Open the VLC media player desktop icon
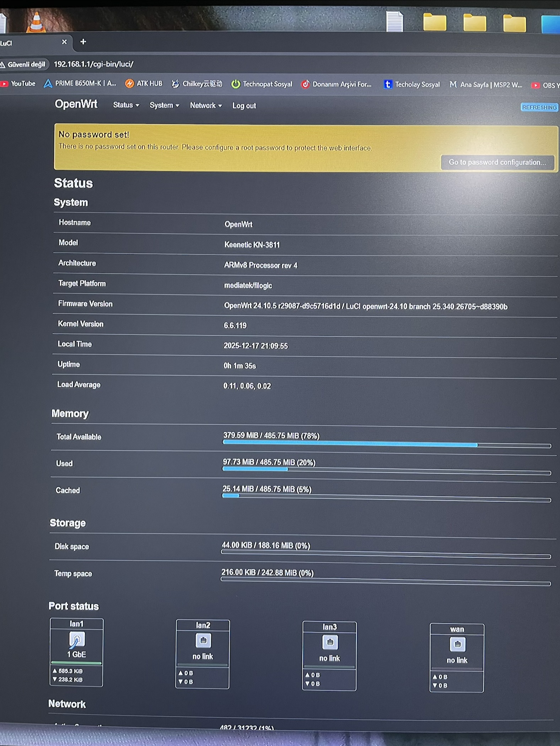The image size is (560, 746). (36, 22)
